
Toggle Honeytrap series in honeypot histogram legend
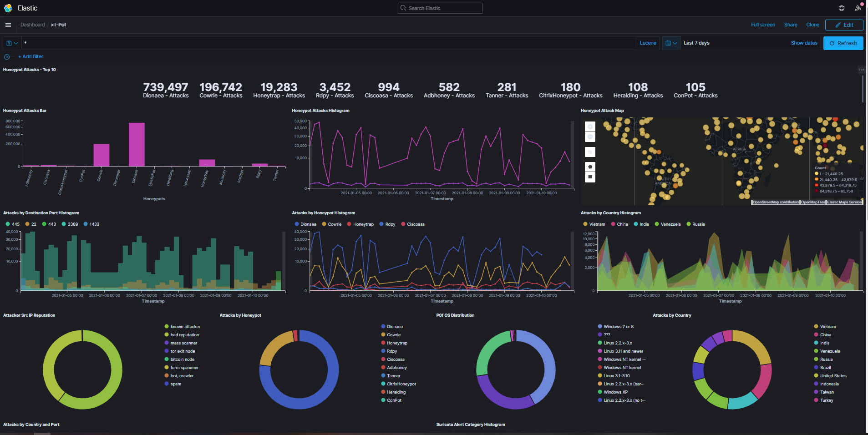click(360, 224)
